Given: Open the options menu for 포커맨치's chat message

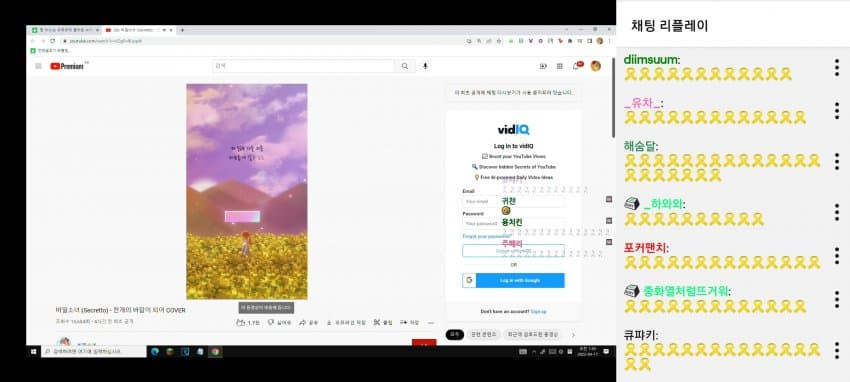Looking at the screenshot, I should [837, 256].
